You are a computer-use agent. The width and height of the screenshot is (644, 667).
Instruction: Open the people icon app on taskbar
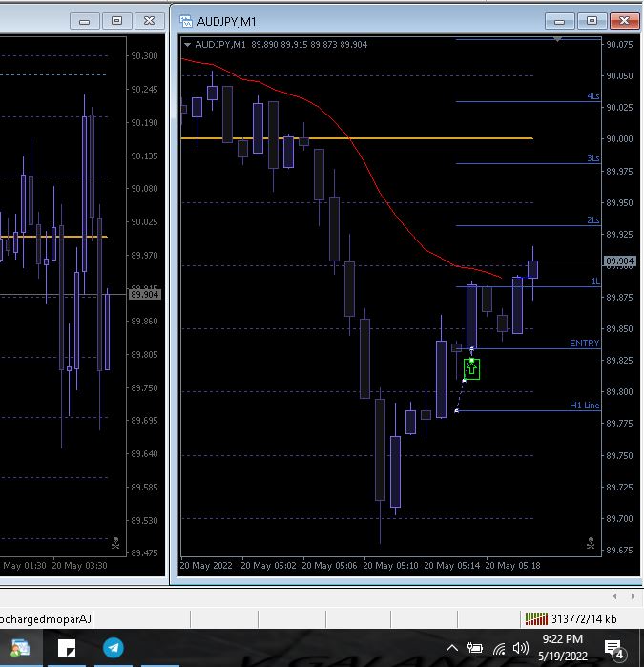tap(20, 648)
